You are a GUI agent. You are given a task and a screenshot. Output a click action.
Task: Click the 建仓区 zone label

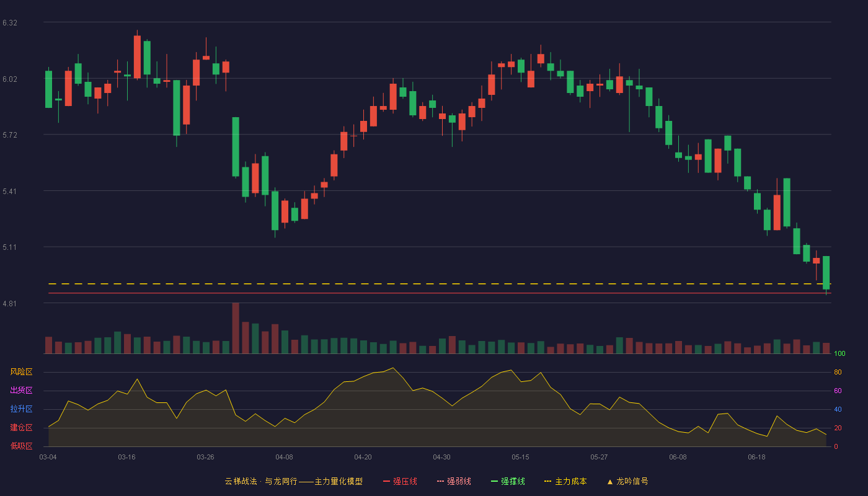tap(21, 428)
